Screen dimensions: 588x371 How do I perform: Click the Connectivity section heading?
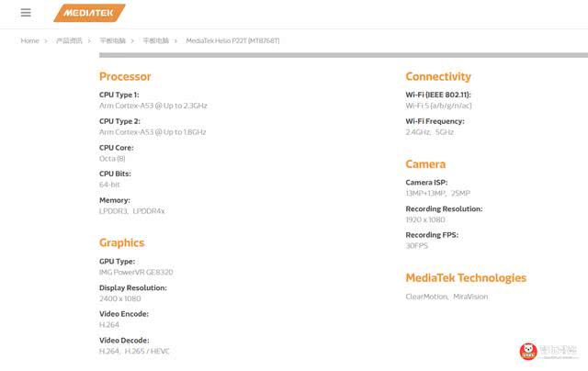tap(438, 76)
